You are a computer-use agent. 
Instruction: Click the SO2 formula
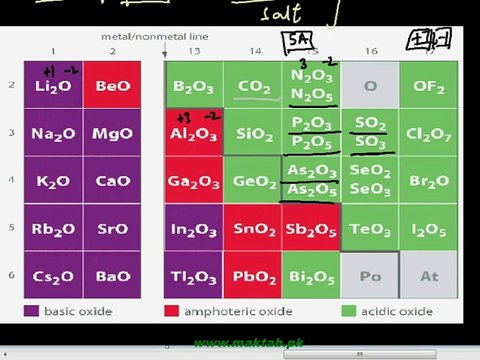(370, 124)
